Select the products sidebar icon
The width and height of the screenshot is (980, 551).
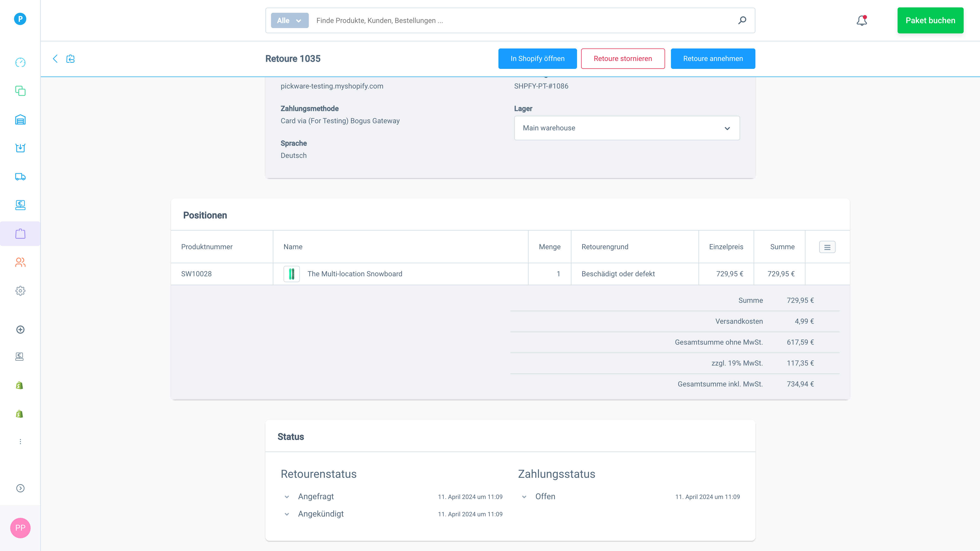pos(20,91)
